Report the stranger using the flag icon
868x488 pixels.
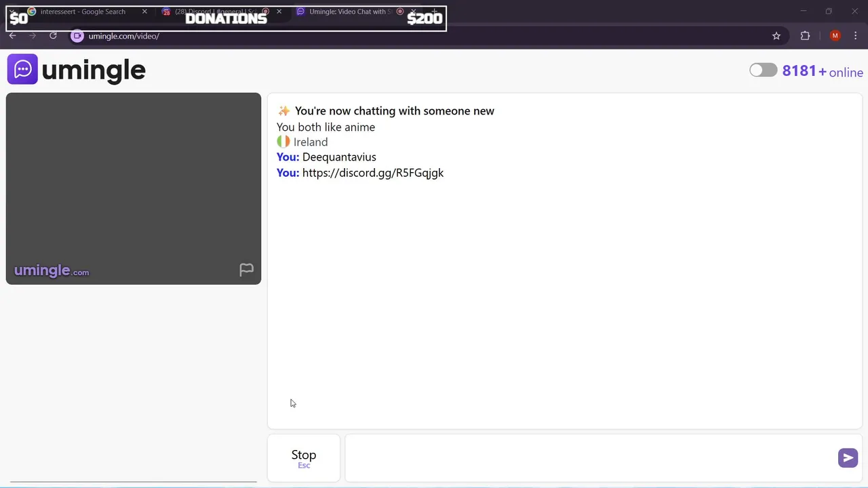point(246,270)
